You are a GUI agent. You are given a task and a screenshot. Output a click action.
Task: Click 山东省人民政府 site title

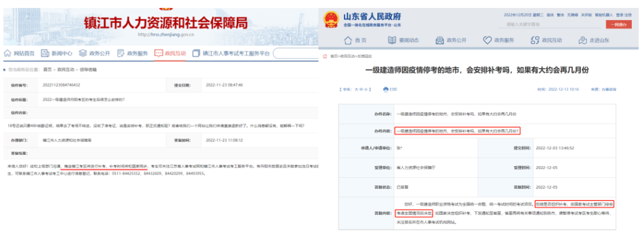click(372, 16)
